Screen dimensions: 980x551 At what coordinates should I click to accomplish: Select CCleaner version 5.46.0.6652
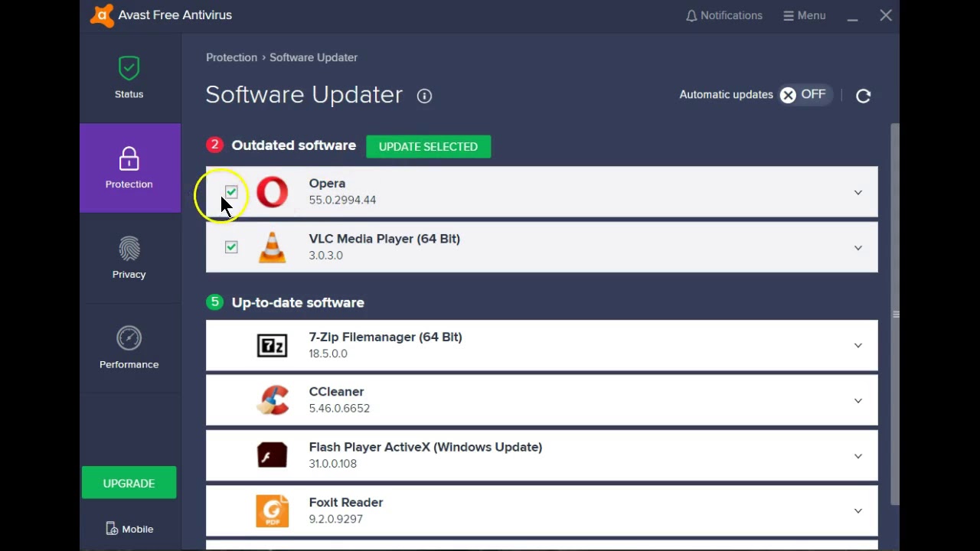click(x=339, y=408)
